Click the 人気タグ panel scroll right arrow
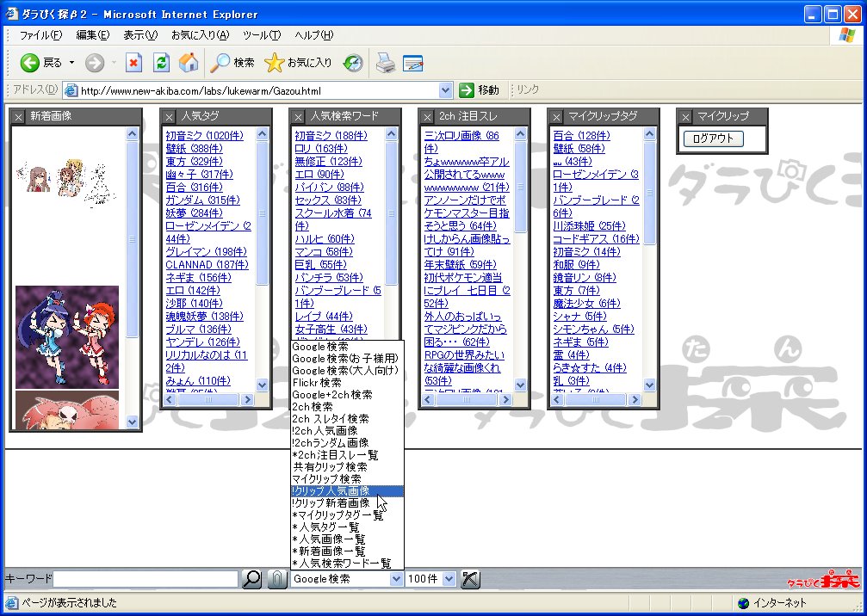867x616 pixels. [247, 399]
